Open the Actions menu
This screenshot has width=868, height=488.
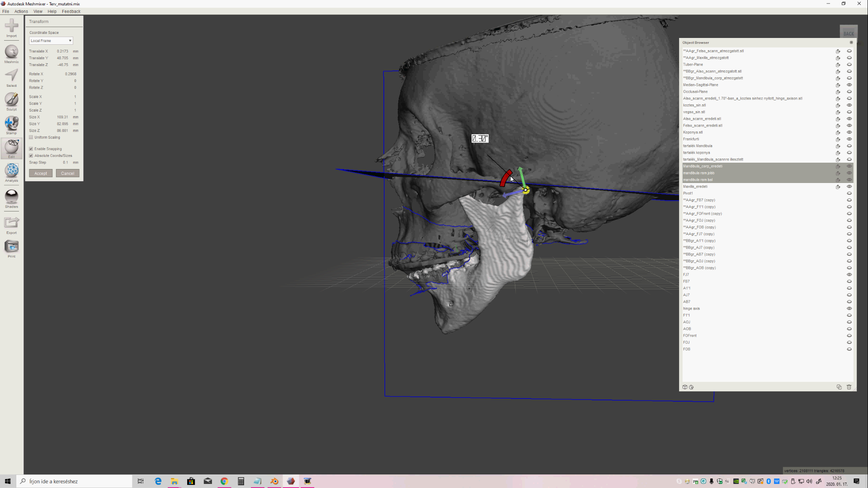click(21, 11)
